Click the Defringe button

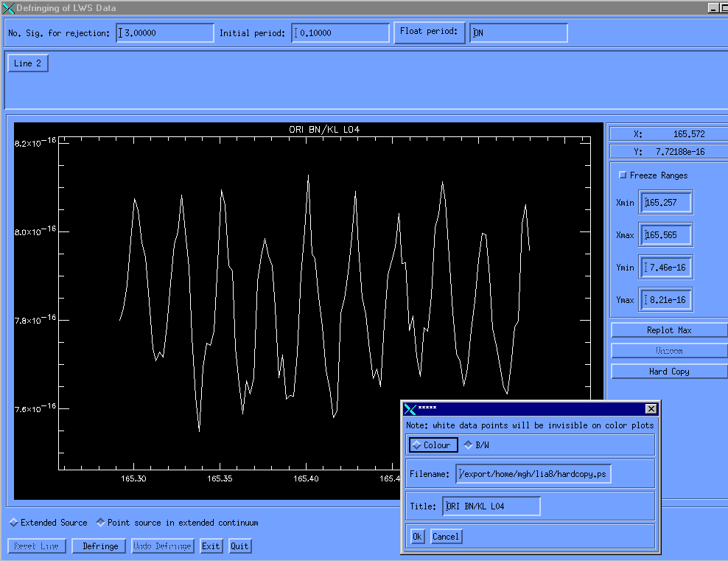click(x=99, y=546)
